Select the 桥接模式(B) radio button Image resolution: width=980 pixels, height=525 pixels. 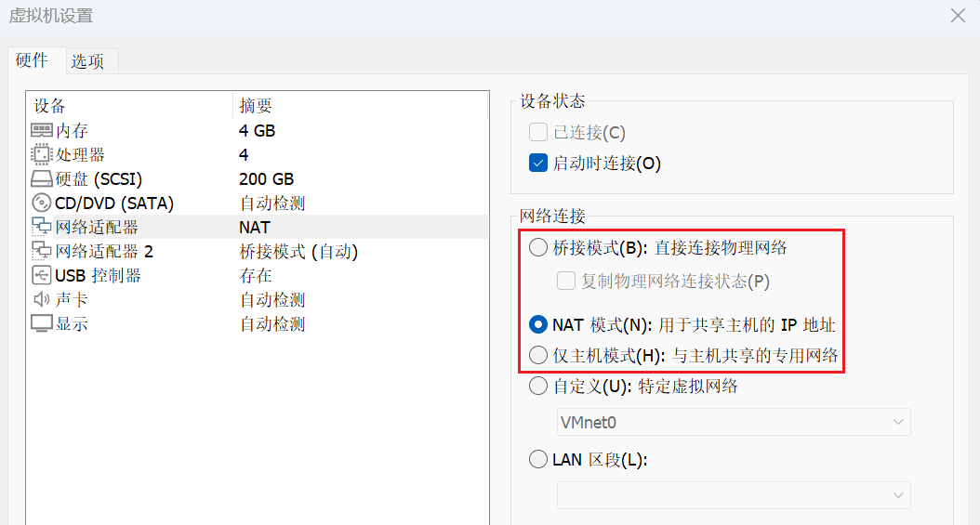(538, 247)
